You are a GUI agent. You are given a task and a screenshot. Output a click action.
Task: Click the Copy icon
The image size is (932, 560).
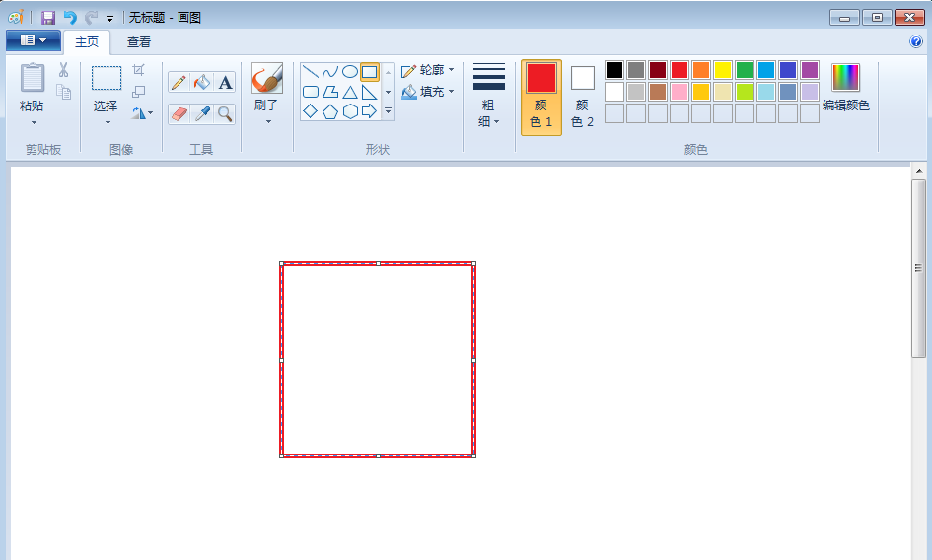pos(63,92)
